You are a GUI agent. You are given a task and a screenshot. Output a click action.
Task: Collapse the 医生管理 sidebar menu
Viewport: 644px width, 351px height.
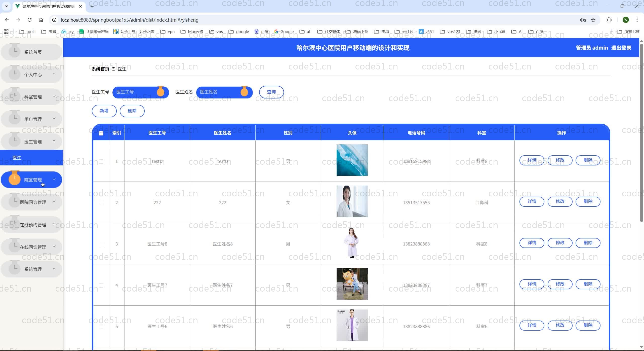33,142
